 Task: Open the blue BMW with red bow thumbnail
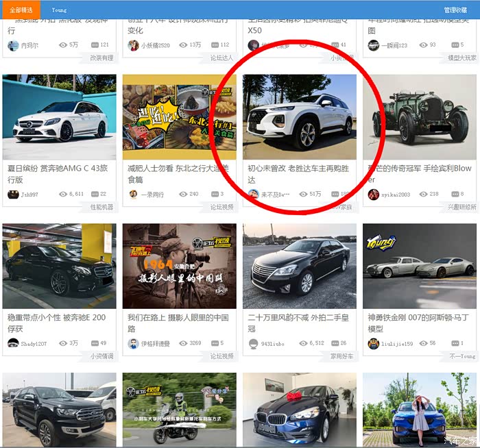pyautogui.click(x=300, y=410)
